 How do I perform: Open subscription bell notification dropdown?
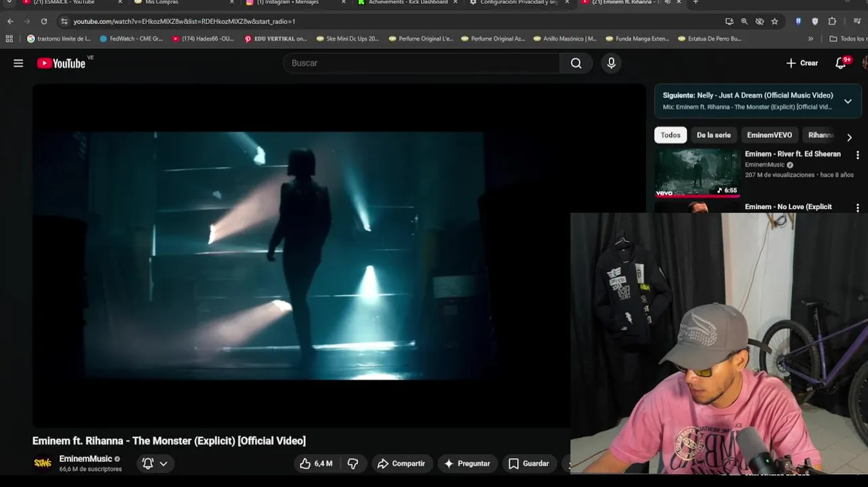155,463
